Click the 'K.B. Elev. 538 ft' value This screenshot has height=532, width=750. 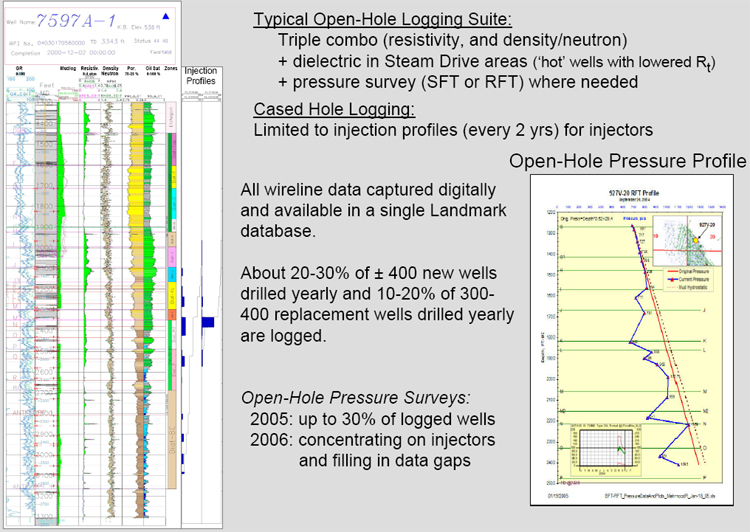tap(139, 27)
